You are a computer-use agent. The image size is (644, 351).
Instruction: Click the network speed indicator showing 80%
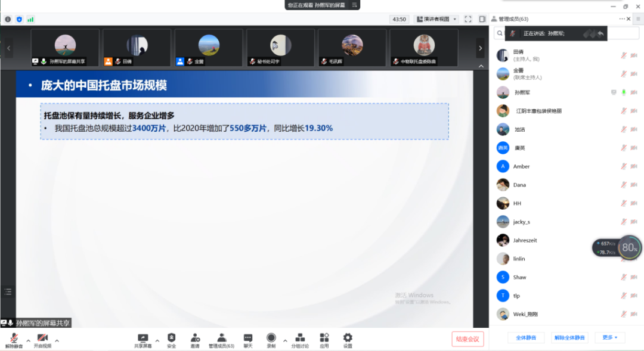coord(630,247)
